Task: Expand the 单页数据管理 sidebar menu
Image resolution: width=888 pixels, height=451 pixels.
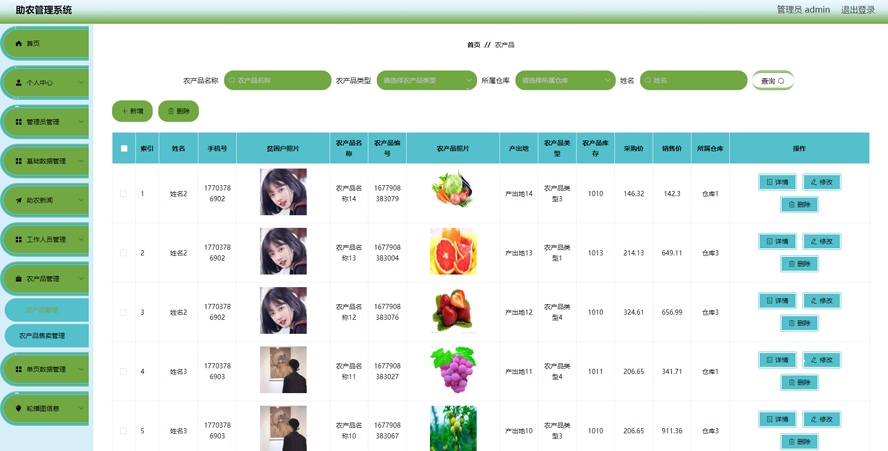Action: coord(46,369)
